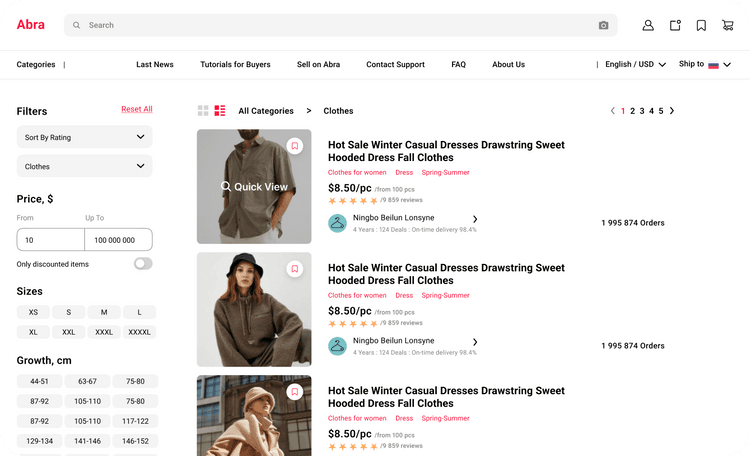The height and width of the screenshot is (456, 750).
Task: Select growth range 141-146
Action: (87, 441)
